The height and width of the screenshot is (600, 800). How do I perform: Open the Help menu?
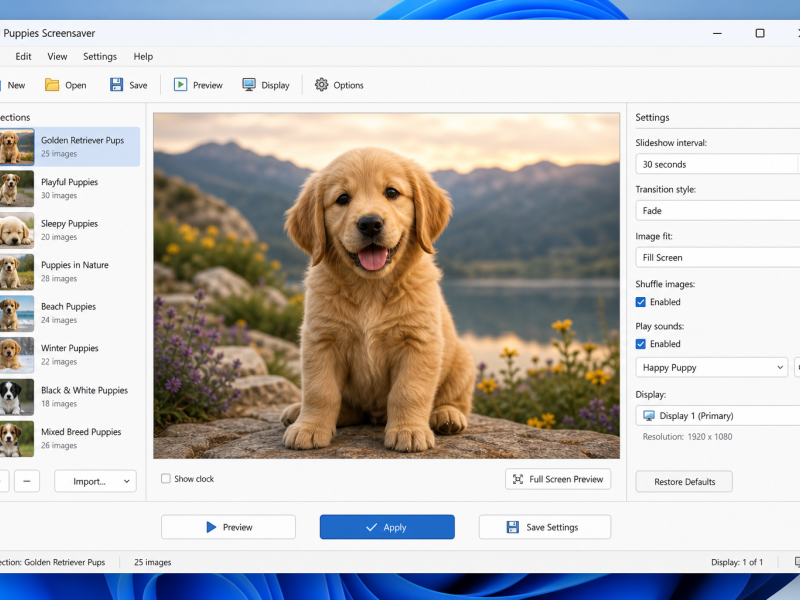[143, 57]
